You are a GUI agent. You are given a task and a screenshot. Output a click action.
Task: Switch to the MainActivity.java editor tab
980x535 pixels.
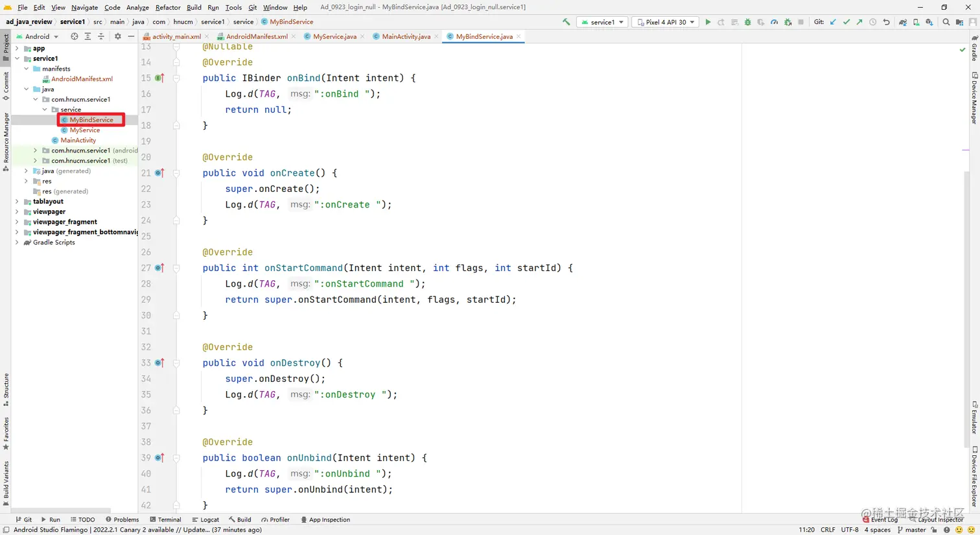[406, 36]
